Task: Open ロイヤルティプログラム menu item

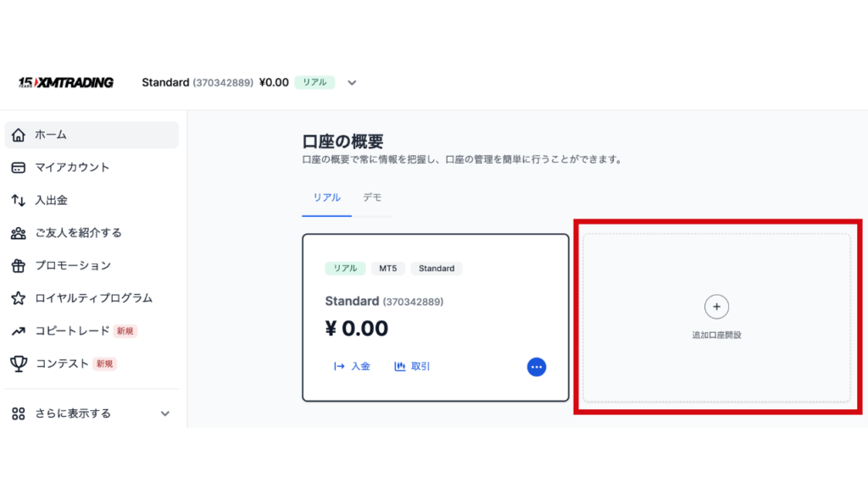Action: tap(93, 298)
